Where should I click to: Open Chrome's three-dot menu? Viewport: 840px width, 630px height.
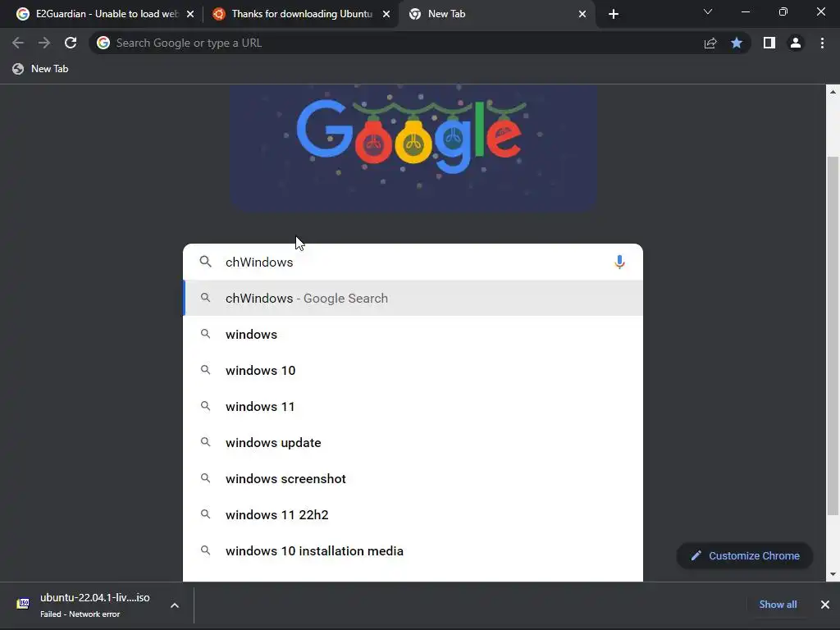pyautogui.click(x=822, y=43)
